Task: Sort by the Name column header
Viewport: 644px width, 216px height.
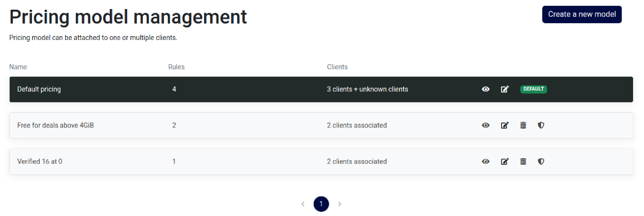Action: [18, 67]
